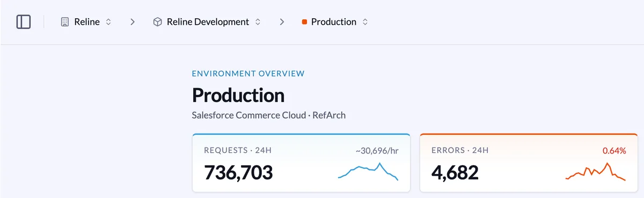Open the Reline Development project switcher
Screen dimensions: 644x198
point(207,22)
